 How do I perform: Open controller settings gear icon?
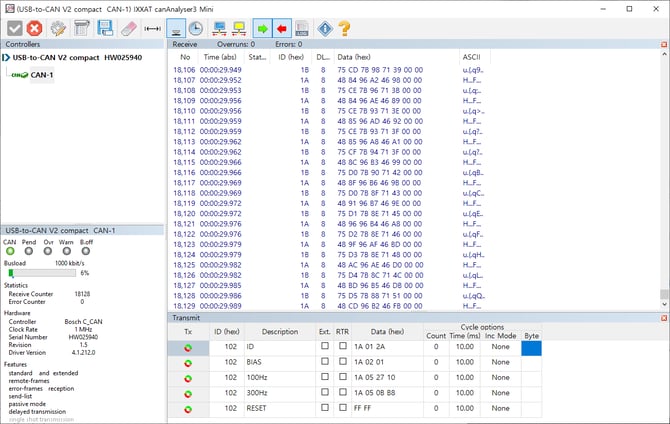click(x=59, y=28)
